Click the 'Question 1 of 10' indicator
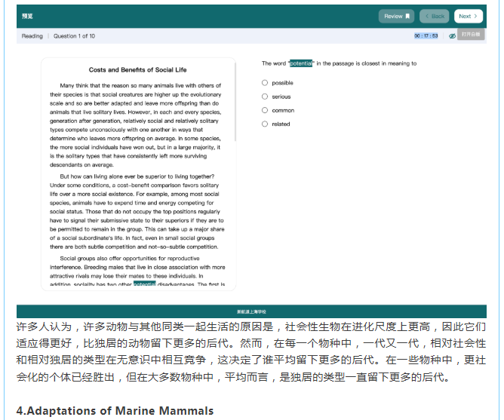The image size is (504, 420). coord(75,36)
